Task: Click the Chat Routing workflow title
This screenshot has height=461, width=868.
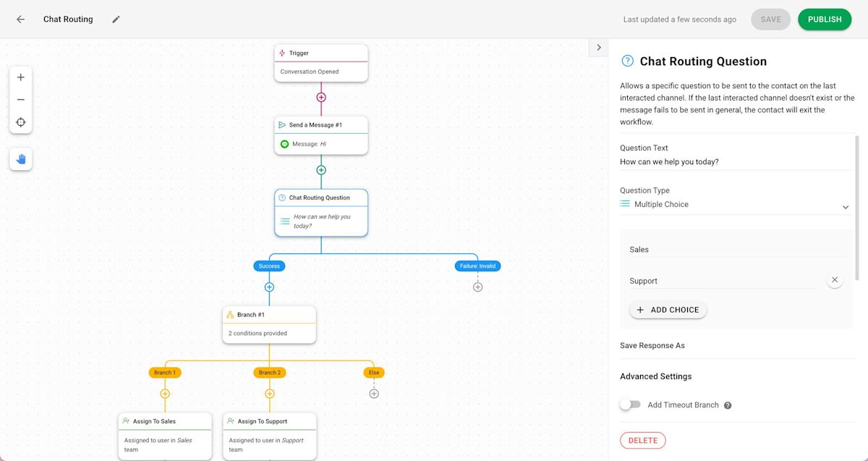Action: [x=68, y=20]
